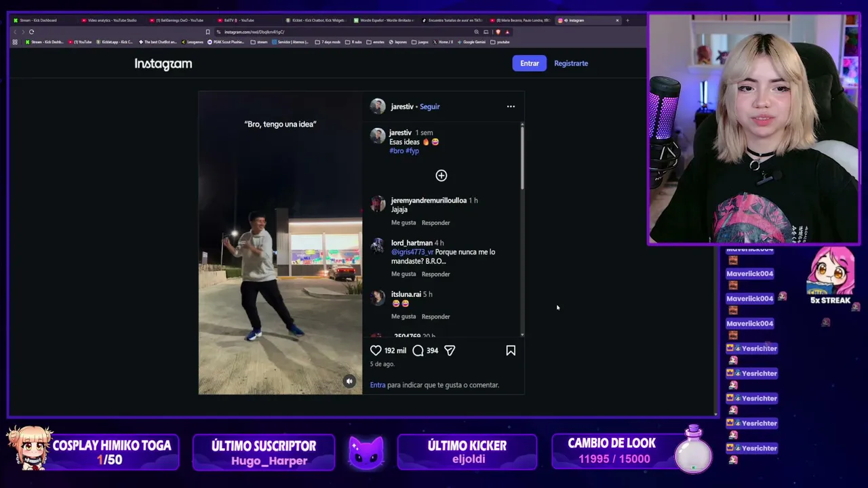Screen dimensions: 868x488
Task: Open the lord_hartman username
Action: click(x=412, y=243)
